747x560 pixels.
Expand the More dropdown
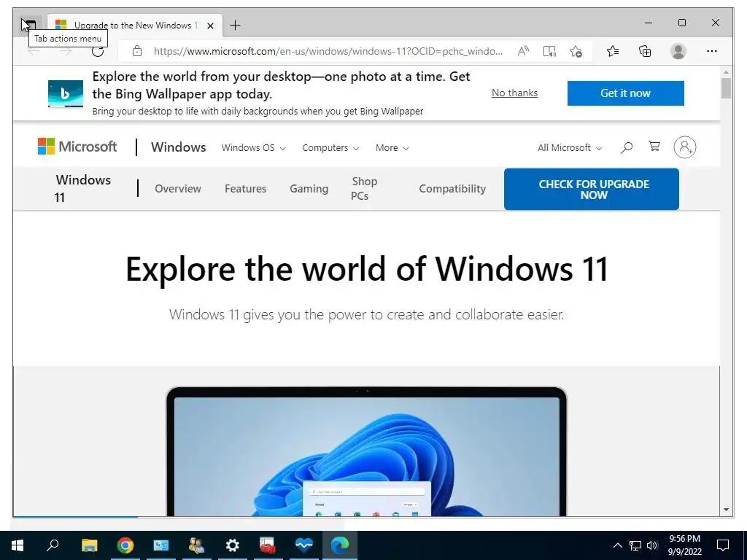(392, 147)
